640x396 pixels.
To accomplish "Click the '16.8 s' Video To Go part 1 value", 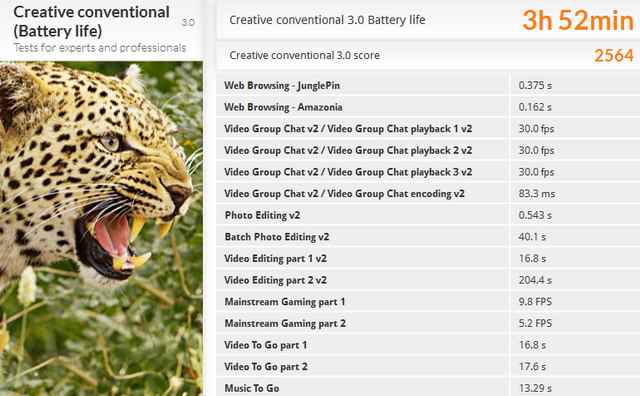I will tap(532, 345).
